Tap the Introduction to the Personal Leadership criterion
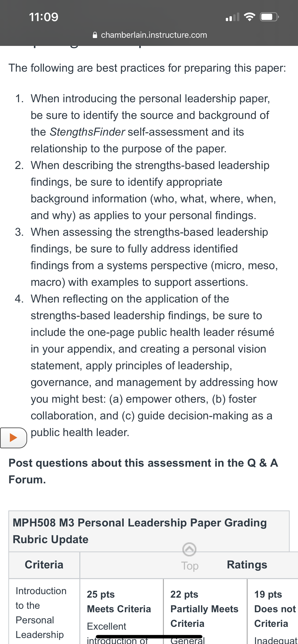This screenshot has width=298, height=644. click(x=41, y=612)
